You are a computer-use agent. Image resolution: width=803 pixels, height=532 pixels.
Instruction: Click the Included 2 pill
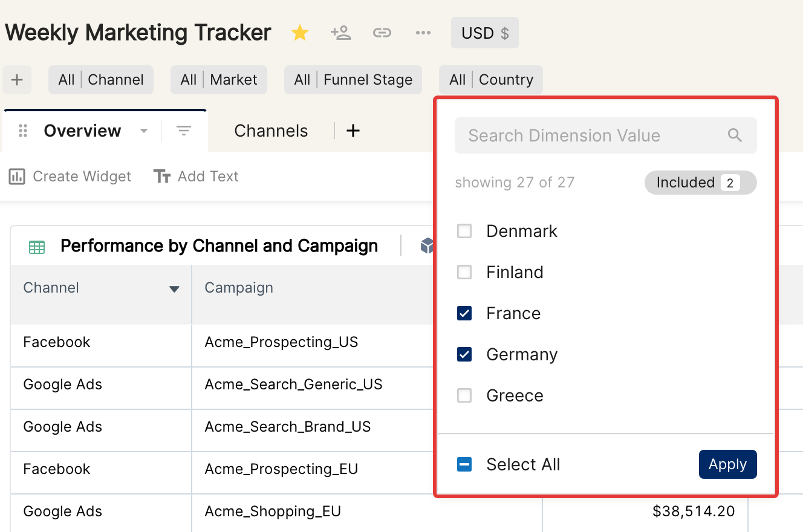pos(701,183)
